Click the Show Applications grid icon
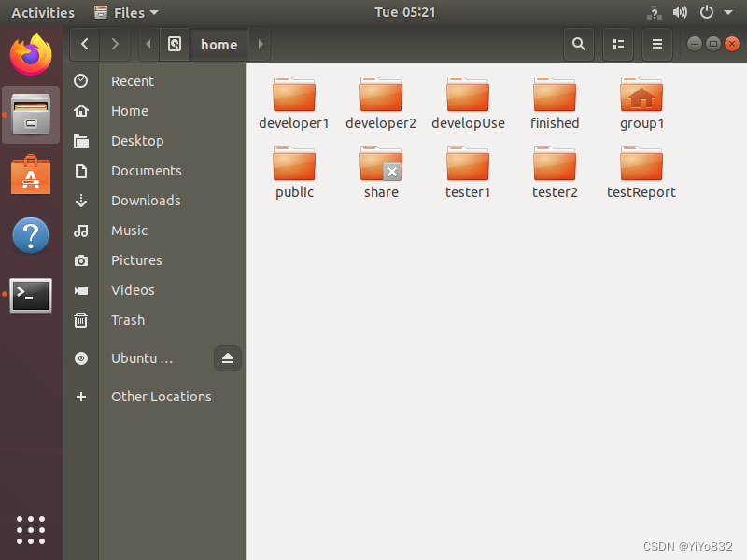The image size is (747, 560). coord(31,529)
